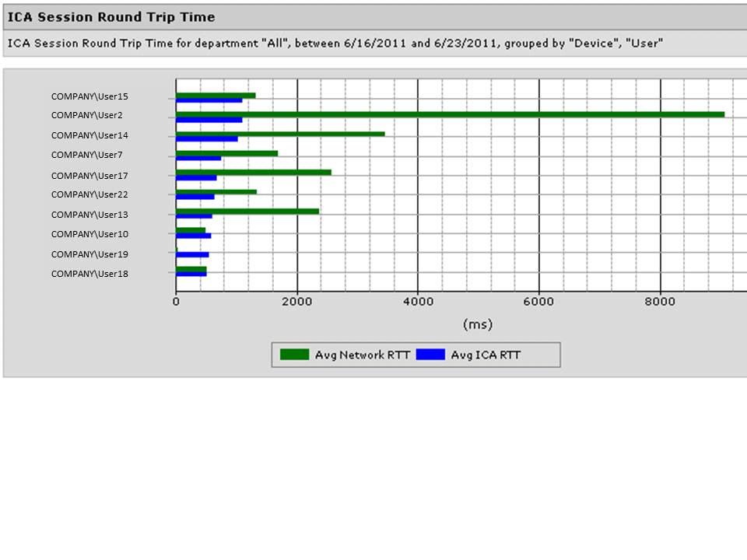The height and width of the screenshot is (560, 747).
Task: Click the Avg Network RTT legend label
Action: point(362,355)
